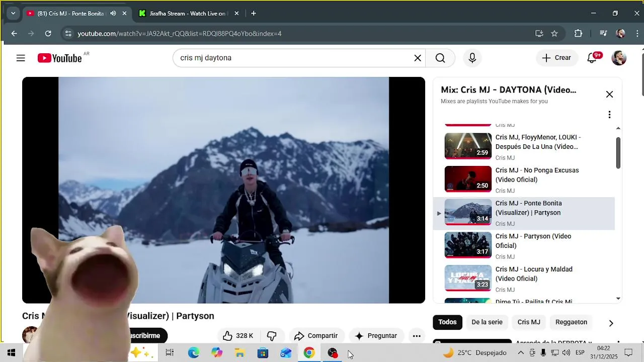Open the weather widget 25°C Despejado

coord(474,353)
